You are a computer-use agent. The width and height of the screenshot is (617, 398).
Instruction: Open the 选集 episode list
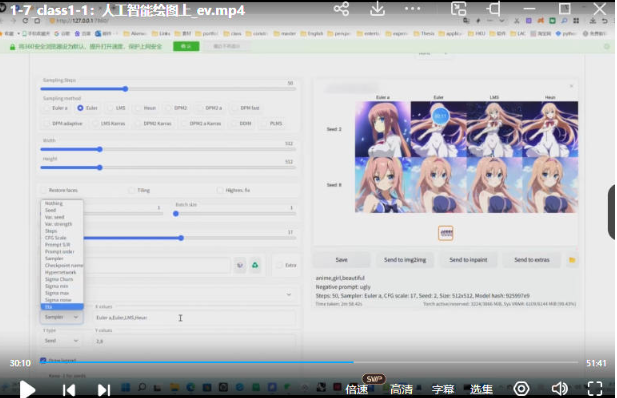click(481, 389)
